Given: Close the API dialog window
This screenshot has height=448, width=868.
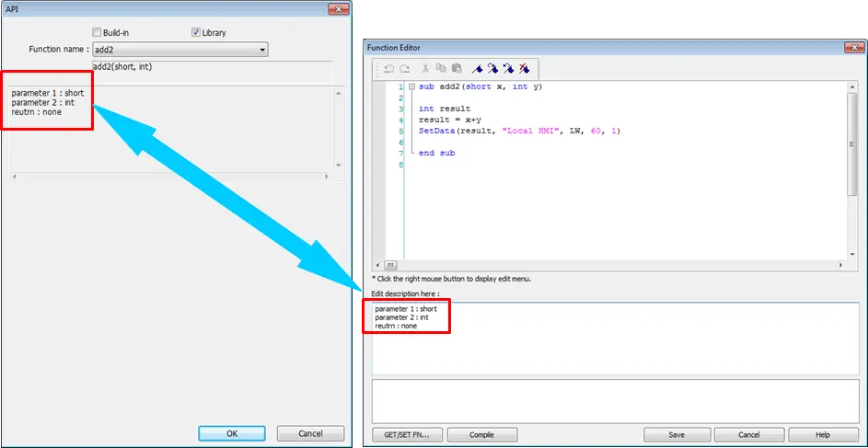Looking at the screenshot, I should (x=338, y=8).
